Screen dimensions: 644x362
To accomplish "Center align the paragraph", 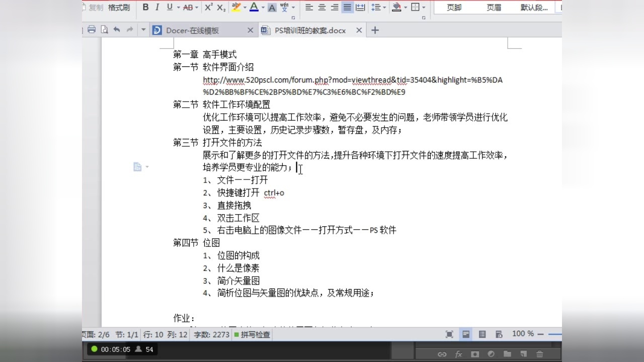I will coord(322,7).
